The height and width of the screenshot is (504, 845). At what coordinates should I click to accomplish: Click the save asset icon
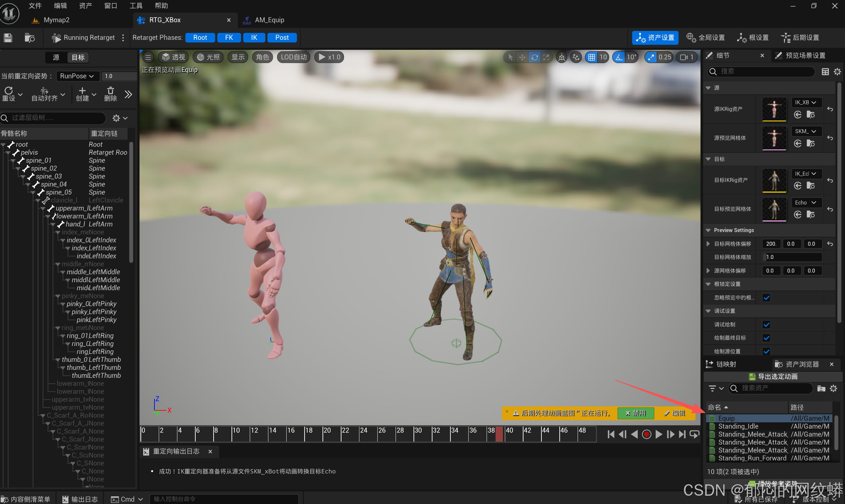8,38
